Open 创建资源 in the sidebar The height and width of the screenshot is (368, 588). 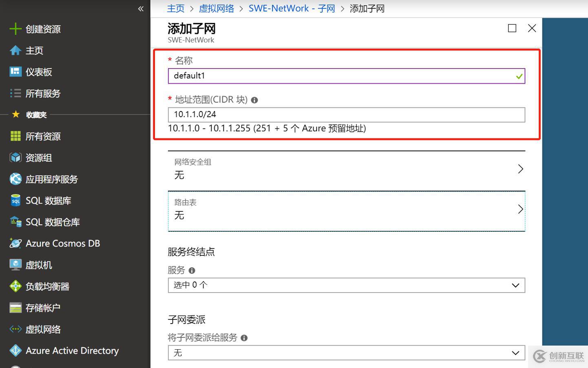click(42, 29)
